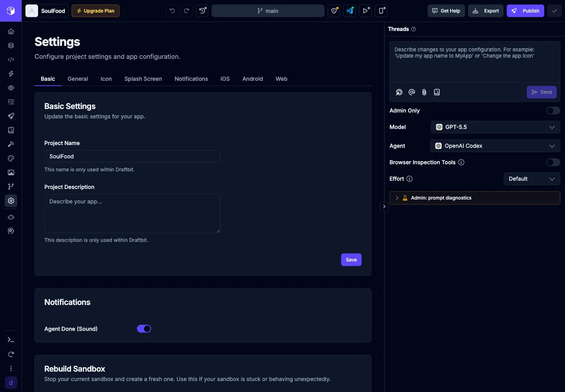Click the Publish button

pyautogui.click(x=525, y=11)
